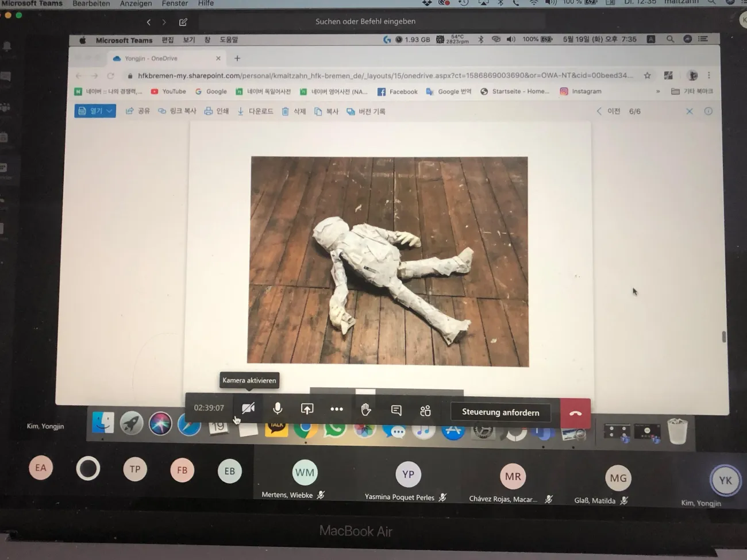Go forward using the Teams forward arrow
This screenshot has height=560, width=747.
tap(164, 22)
